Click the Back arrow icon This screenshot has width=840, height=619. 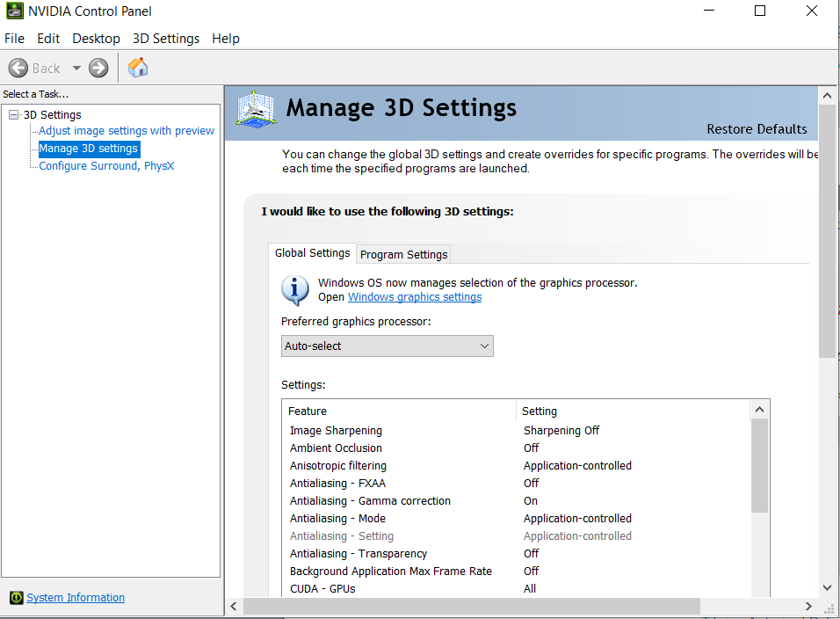pos(18,68)
